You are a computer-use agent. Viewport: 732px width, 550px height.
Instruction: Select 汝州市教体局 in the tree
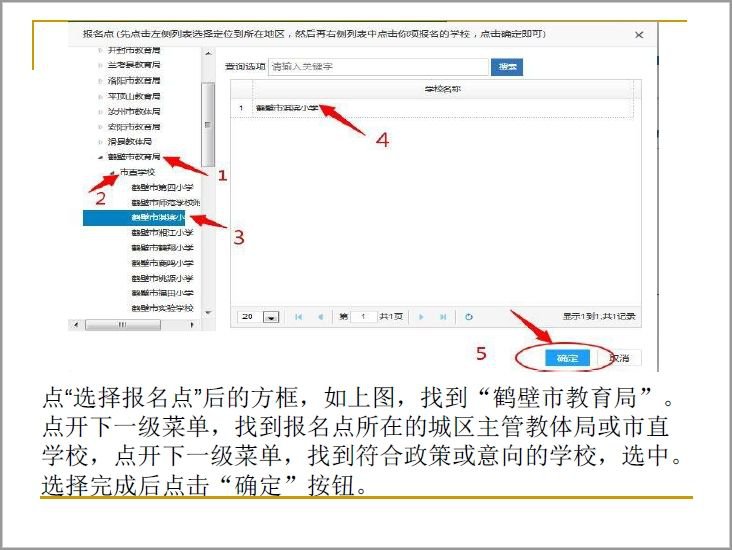pos(134,112)
